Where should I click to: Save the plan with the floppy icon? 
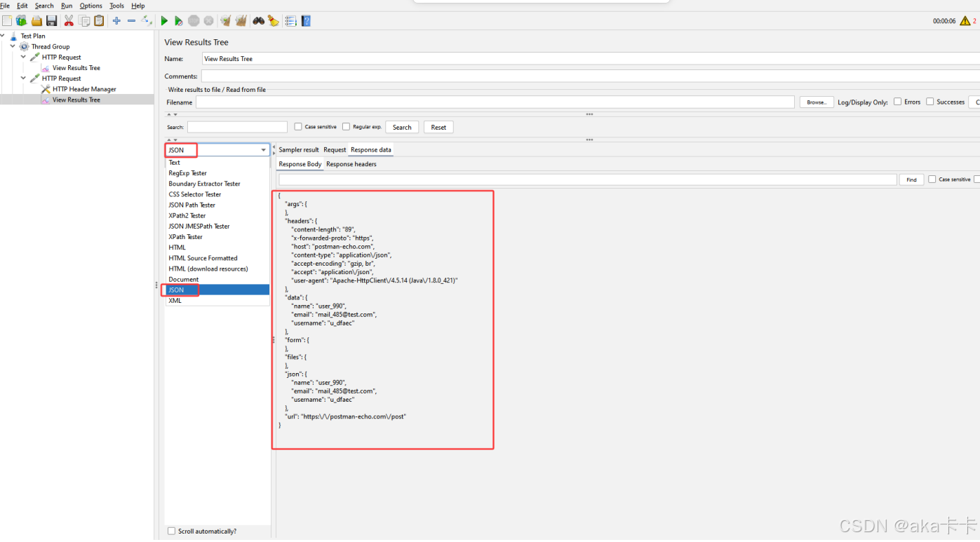click(51, 21)
